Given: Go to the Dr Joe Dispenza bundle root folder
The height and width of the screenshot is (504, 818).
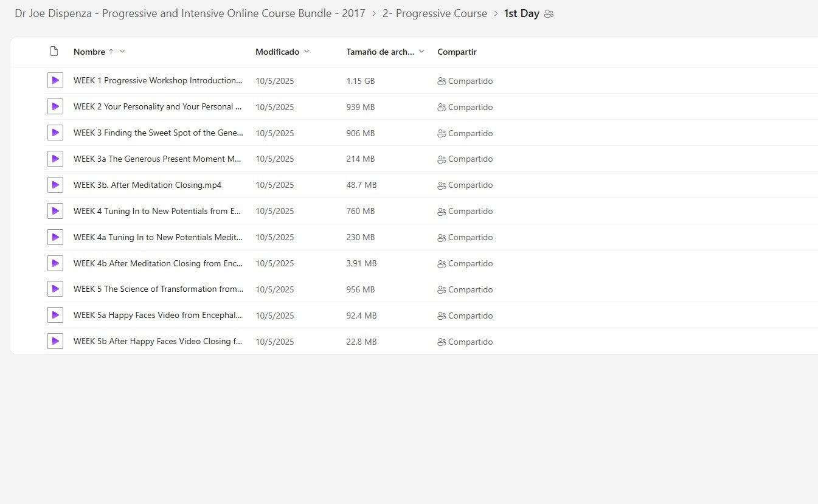Looking at the screenshot, I should click(x=190, y=13).
